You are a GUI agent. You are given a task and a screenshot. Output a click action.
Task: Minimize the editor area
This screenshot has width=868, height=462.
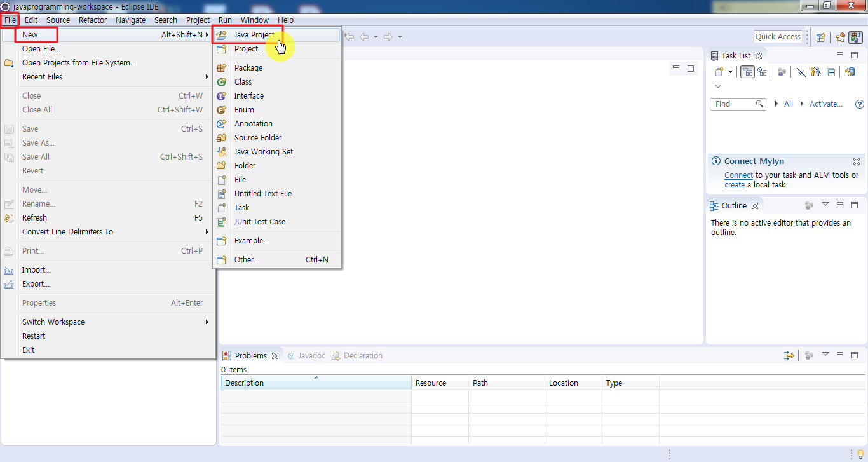click(676, 68)
